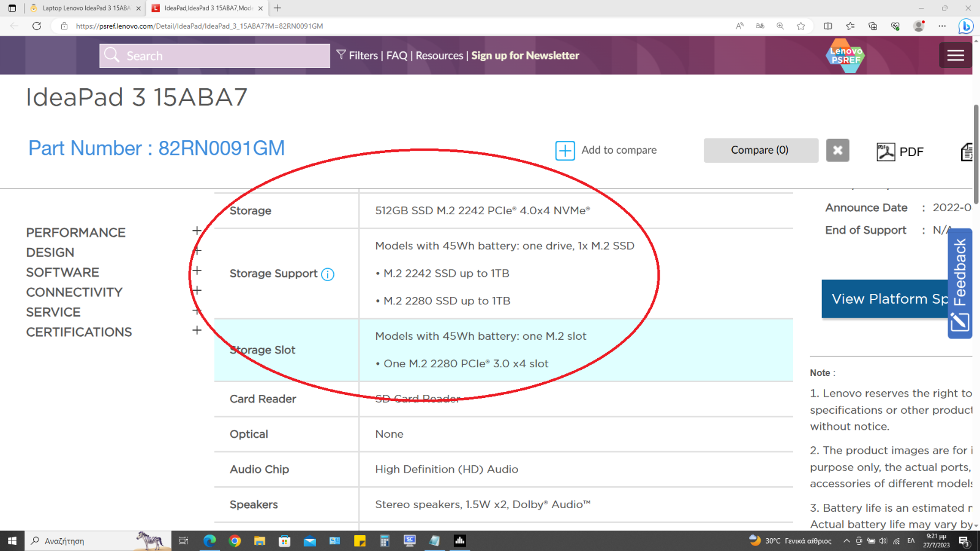Add page to favorites with star icon
This screenshot has height=551, width=980.
[x=801, y=26]
